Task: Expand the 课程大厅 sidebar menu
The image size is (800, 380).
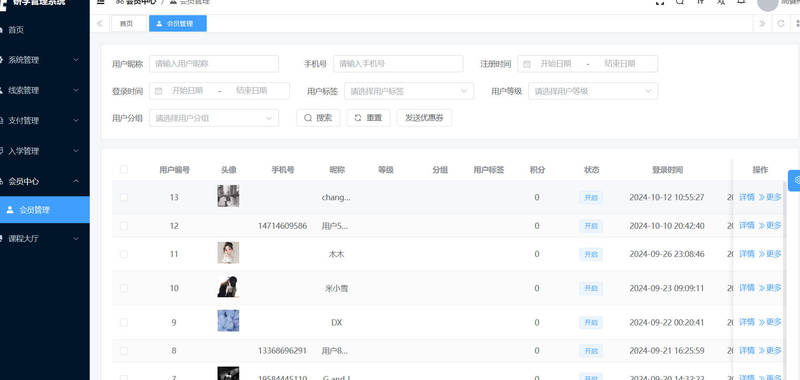Action: click(44, 238)
